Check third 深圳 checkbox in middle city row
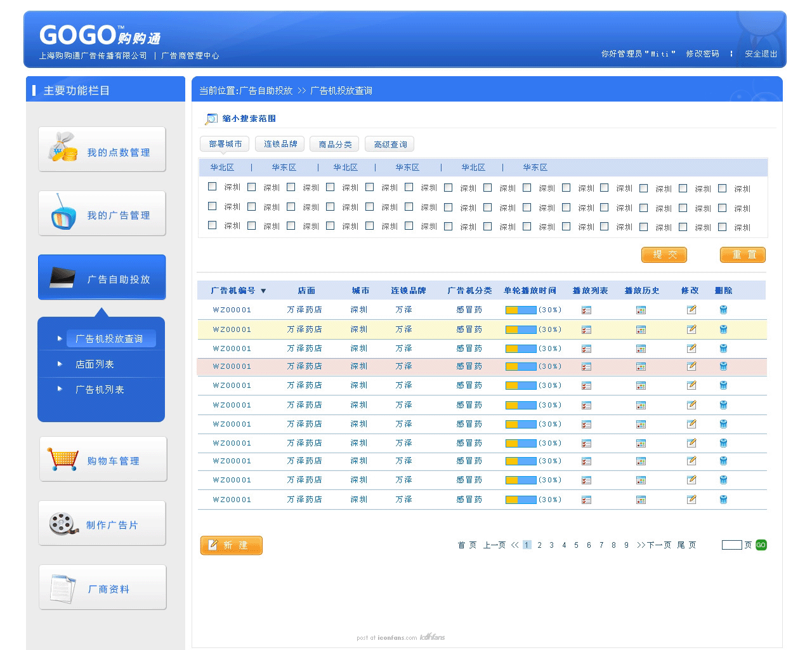The height and width of the screenshot is (650, 812). point(291,206)
